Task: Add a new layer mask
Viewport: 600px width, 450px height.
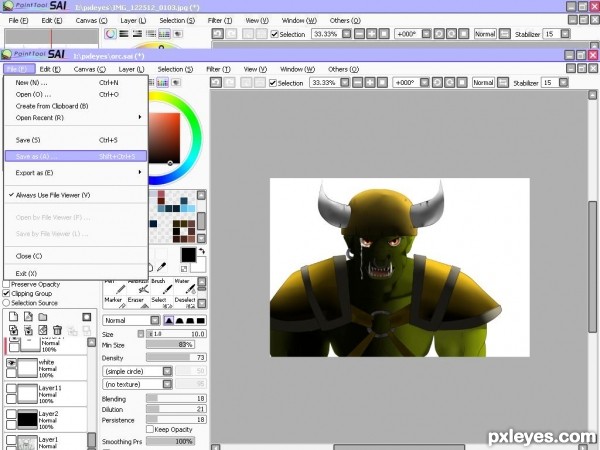Action: (86, 317)
